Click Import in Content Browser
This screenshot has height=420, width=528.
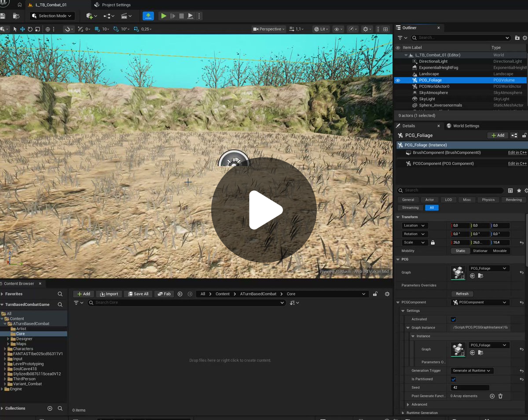coord(108,294)
